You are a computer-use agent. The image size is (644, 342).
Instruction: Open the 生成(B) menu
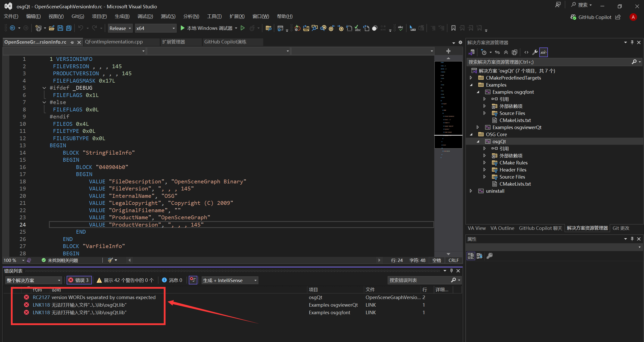[122, 16]
